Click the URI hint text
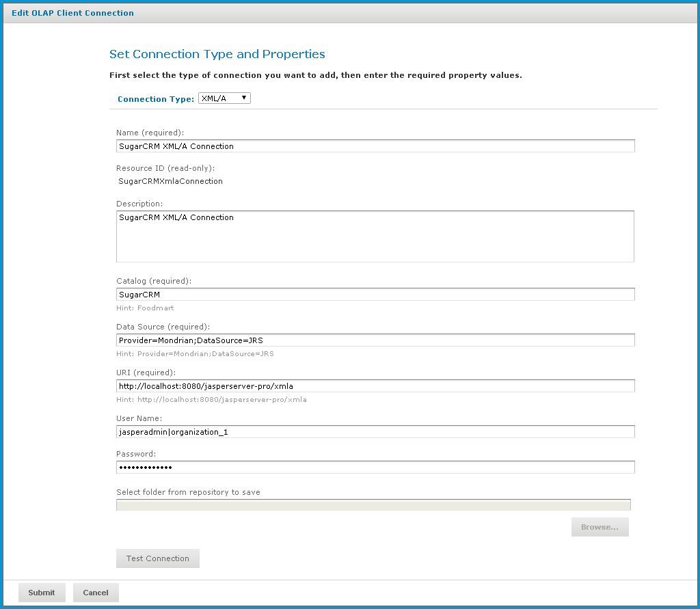700x609 pixels. click(x=211, y=400)
